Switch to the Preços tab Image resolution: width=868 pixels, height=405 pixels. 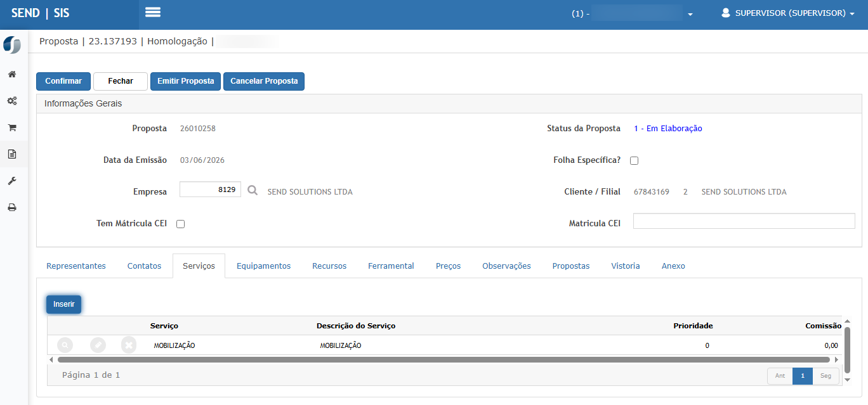(448, 266)
